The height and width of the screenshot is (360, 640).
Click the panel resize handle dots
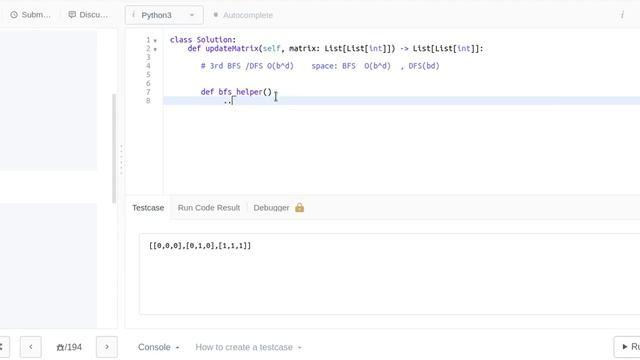(121, 160)
